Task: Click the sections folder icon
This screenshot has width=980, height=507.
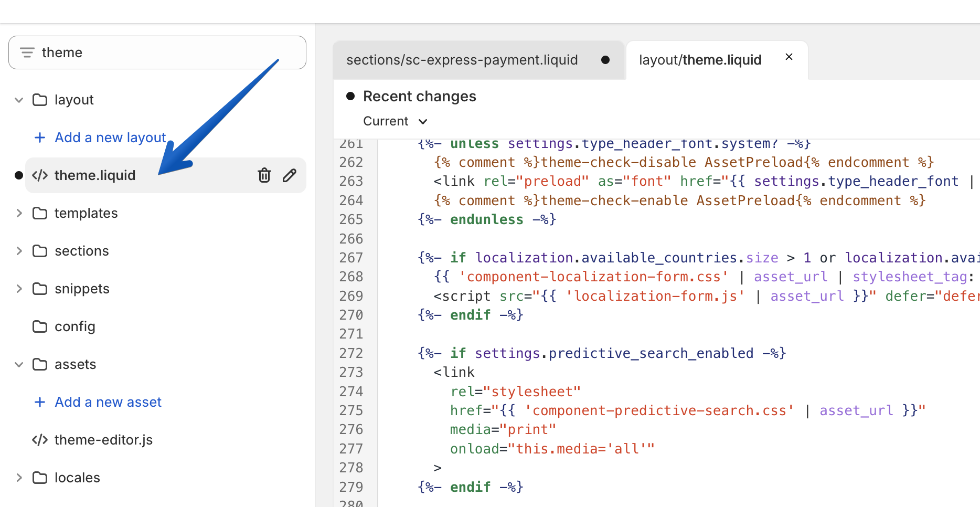Action: (40, 251)
